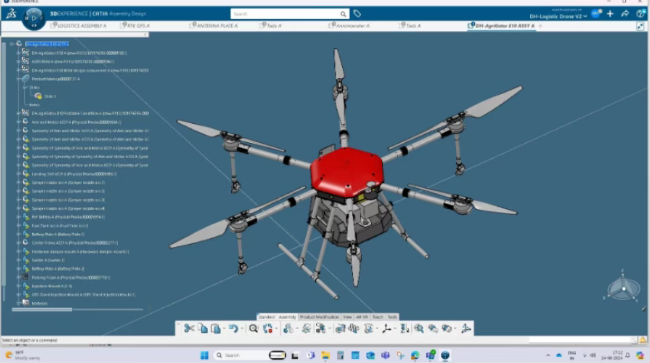This screenshot has width=650, height=363.
Task: Expand the Hardware damper mount A node
Action: coord(18,252)
